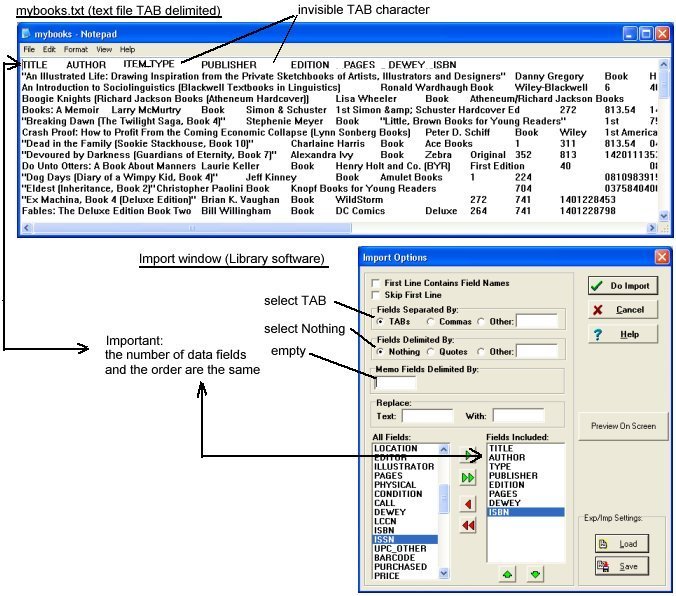This screenshot has height=596, width=676.
Task: Select highlighted ISBN in Fields Included list
Action: click(x=526, y=512)
